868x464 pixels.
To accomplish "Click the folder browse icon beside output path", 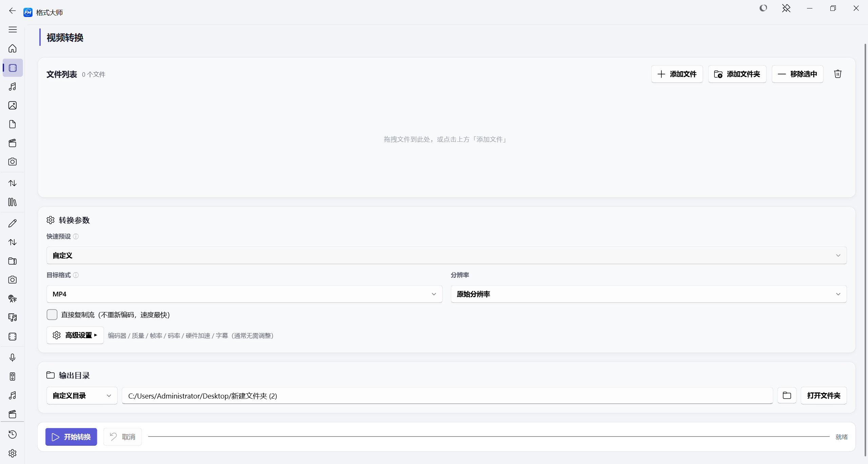I will [x=787, y=395].
